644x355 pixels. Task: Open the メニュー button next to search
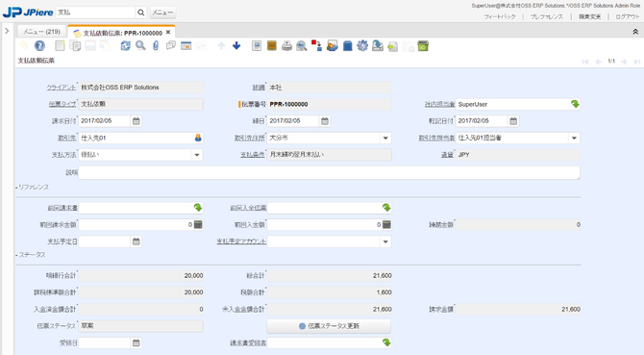click(162, 13)
